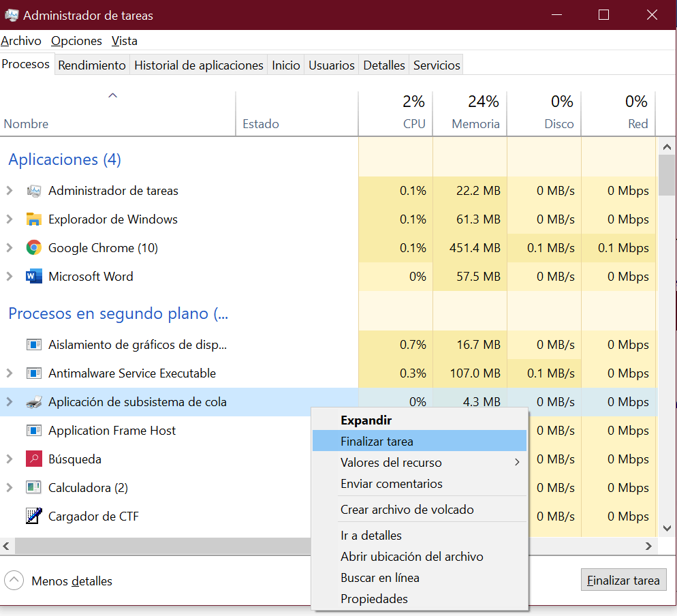Sort by the CPU column header

(395, 114)
